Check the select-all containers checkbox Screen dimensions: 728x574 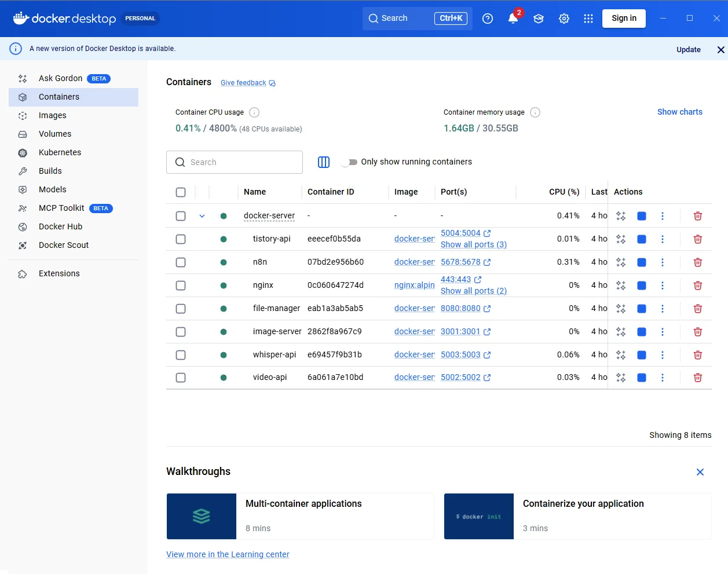pos(181,192)
